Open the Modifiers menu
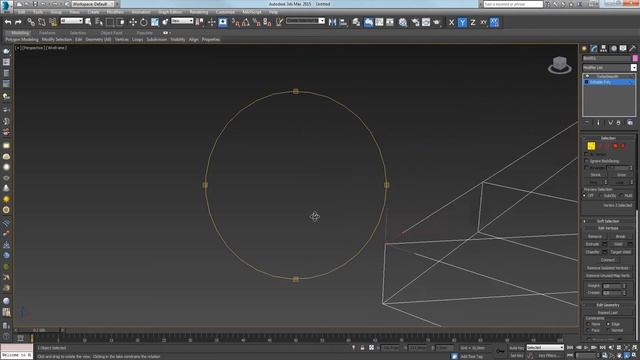Viewport: 640px width, 360px height. [x=115, y=12]
